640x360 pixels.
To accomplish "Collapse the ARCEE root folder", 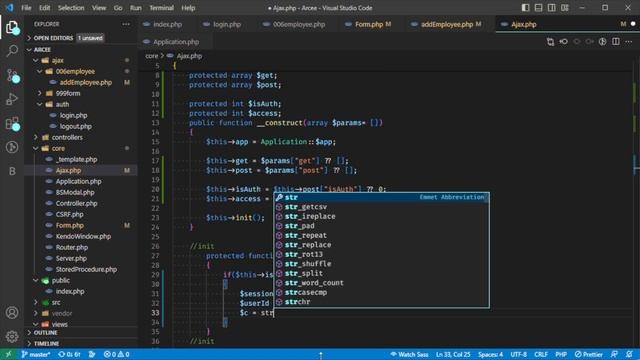I will click(x=42, y=49).
